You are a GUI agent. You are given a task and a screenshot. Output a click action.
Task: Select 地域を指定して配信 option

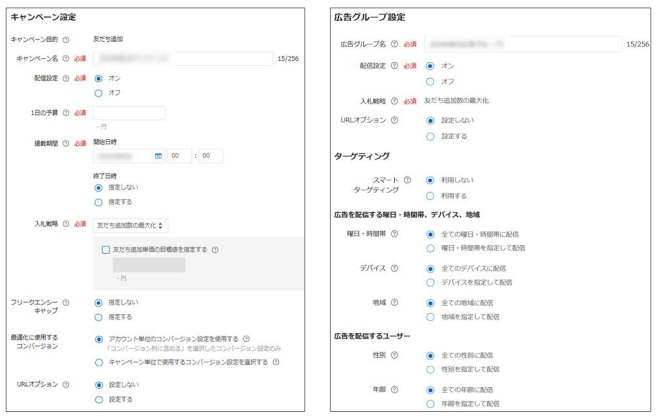coord(430,317)
